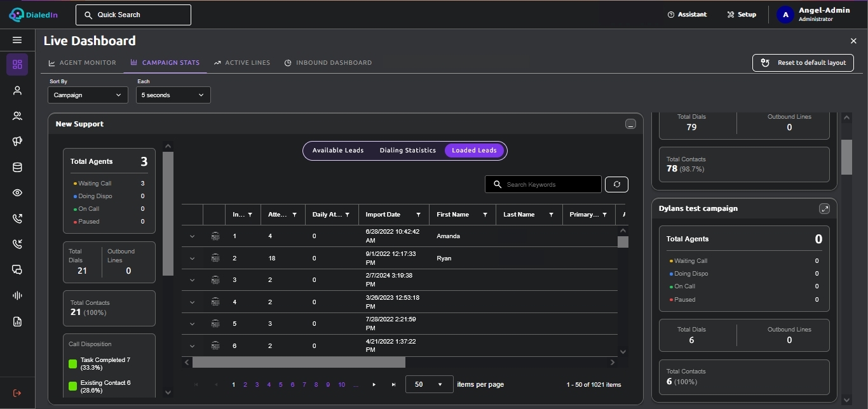Click the Search Keywords field

[x=543, y=184]
